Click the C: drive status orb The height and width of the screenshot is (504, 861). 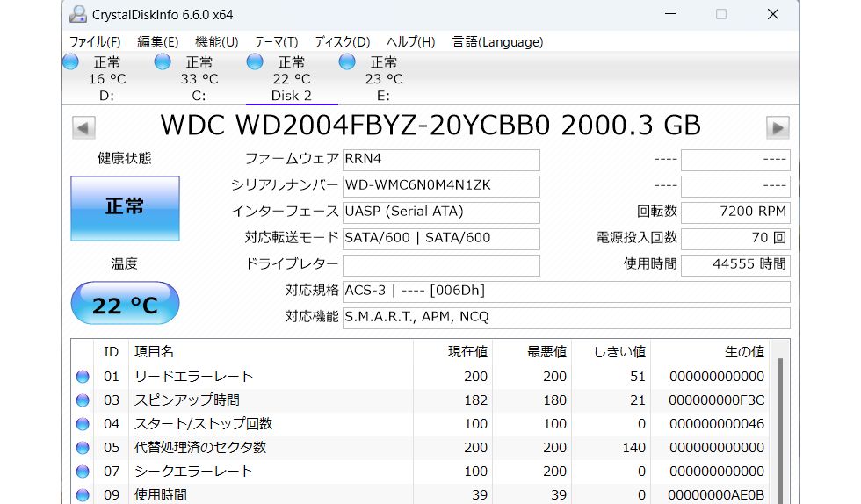(x=163, y=61)
